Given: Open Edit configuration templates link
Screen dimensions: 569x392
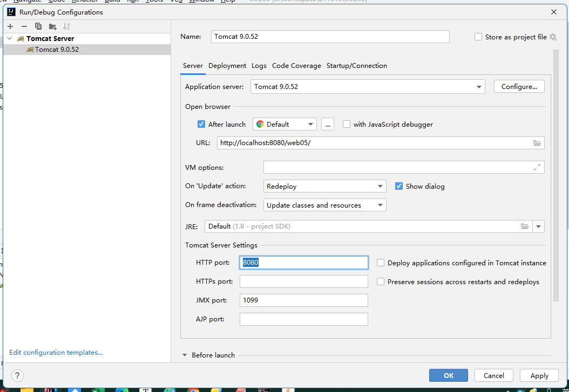Looking at the screenshot, I should click(56, 353).
